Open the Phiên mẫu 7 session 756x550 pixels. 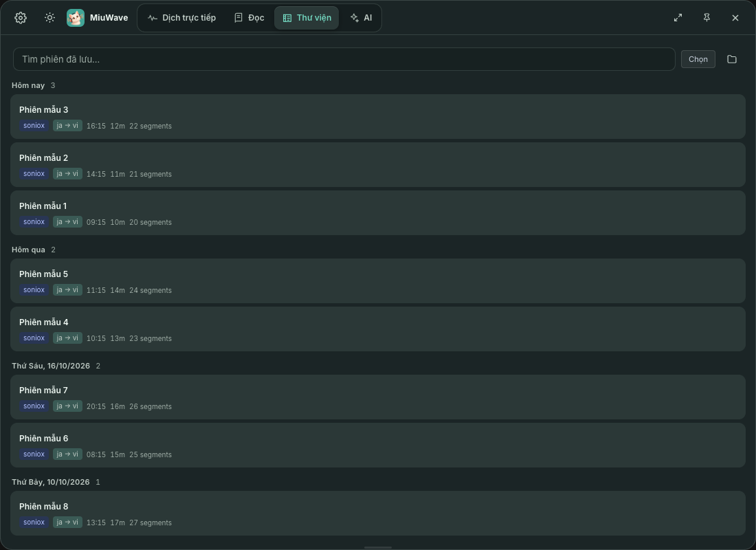[378, 397]
